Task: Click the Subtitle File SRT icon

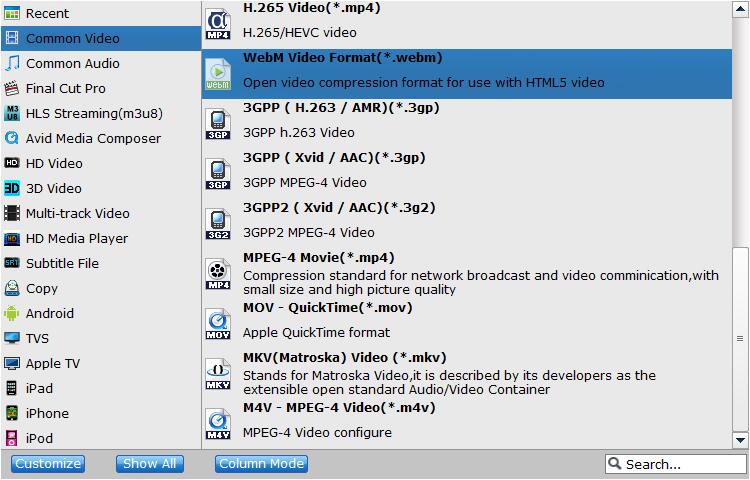Action: coord(11,263)
